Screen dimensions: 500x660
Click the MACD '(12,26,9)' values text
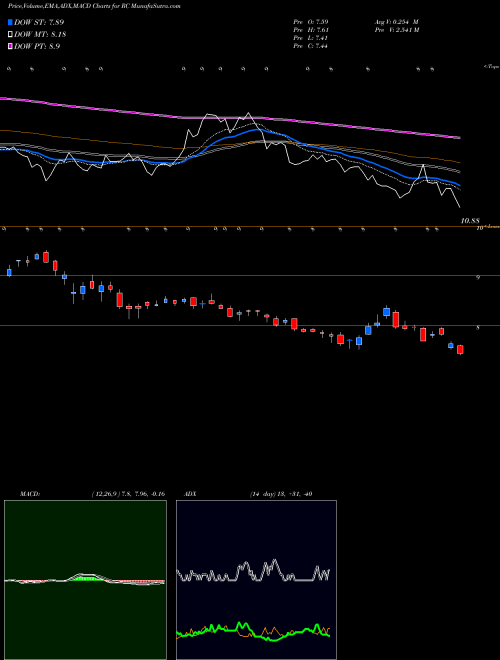point(128,494)
